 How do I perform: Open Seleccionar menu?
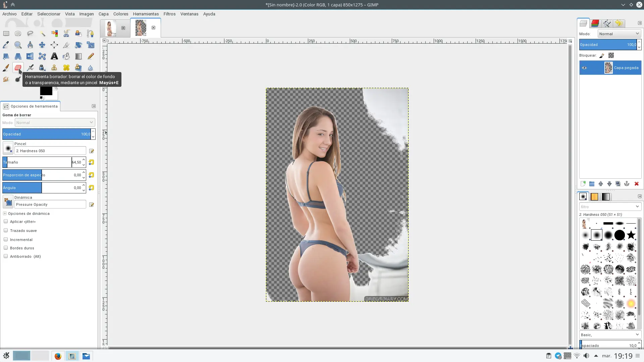coord(49,14)
